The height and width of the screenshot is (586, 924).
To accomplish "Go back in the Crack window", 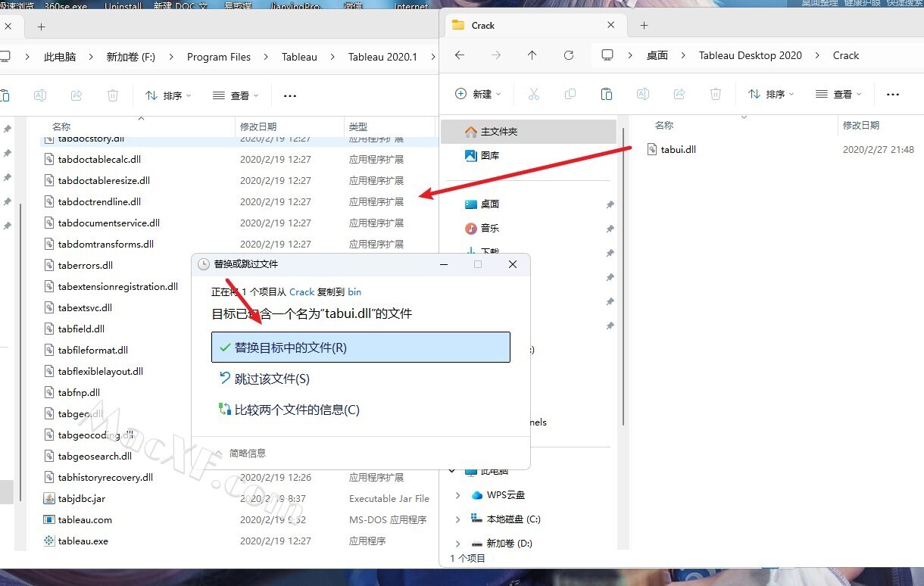I will click(460, 55).
